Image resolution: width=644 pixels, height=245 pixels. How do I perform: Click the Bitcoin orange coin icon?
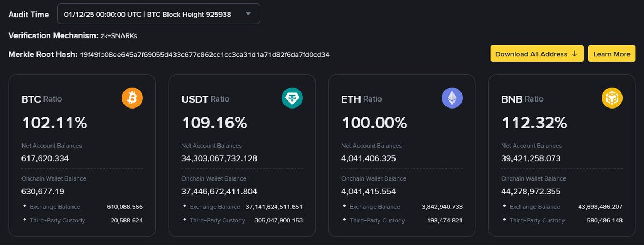tap(133, 98)
